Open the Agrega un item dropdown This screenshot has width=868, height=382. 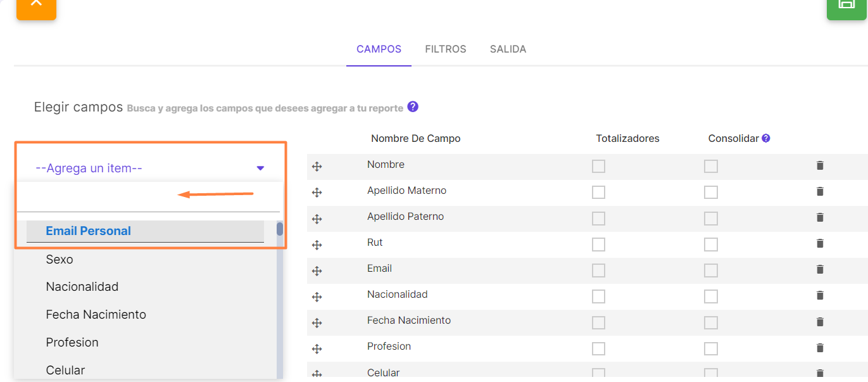point(150,169)
